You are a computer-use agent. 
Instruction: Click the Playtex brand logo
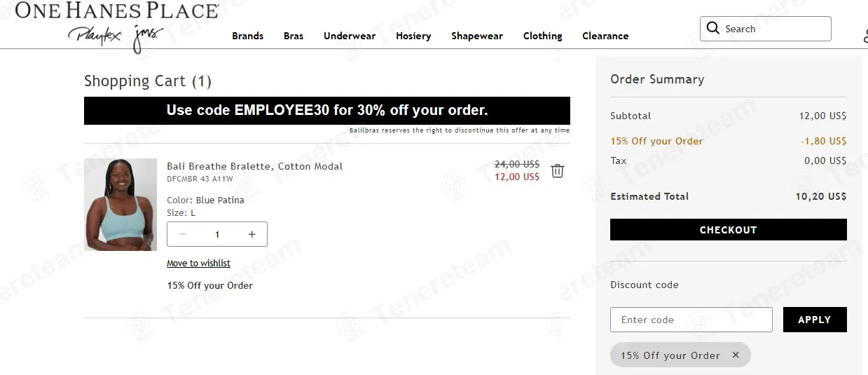click(x=95, y=36)
